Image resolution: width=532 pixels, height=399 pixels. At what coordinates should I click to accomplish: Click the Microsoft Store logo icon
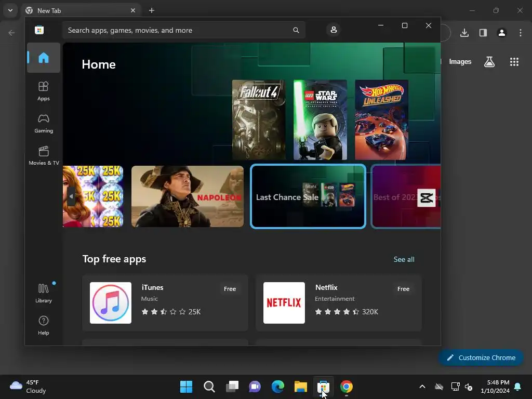click(39, 30)
